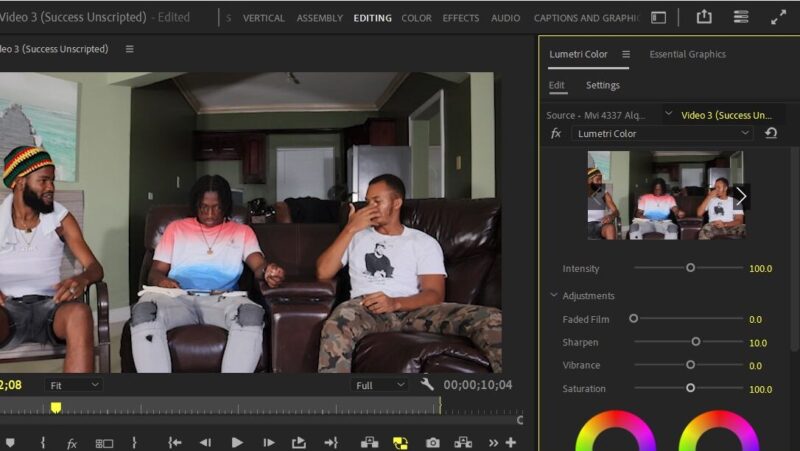This screenshot has height=451, width=800.
Task: Select the Edit tab in Lumetri
Action: (x=557, y=85)
